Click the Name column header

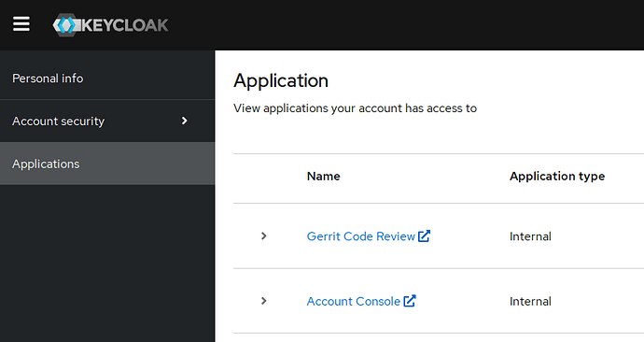tap(323, 177)
